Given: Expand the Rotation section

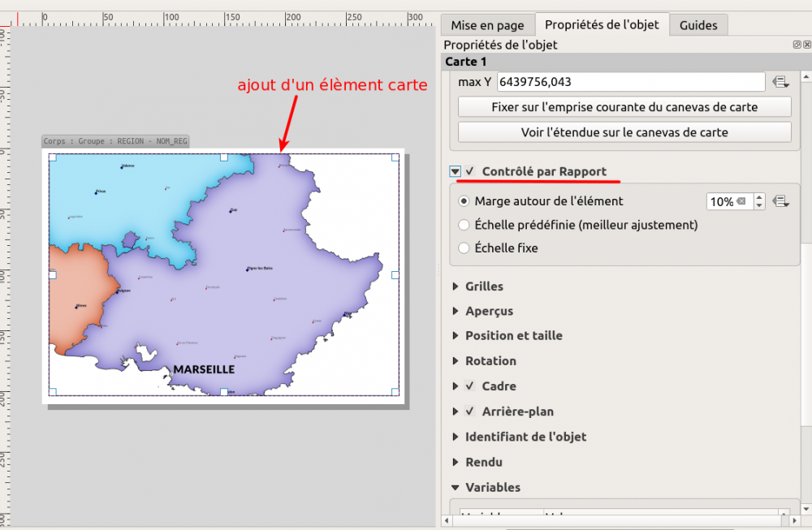Looking at the screenshot, I should 454,360.
